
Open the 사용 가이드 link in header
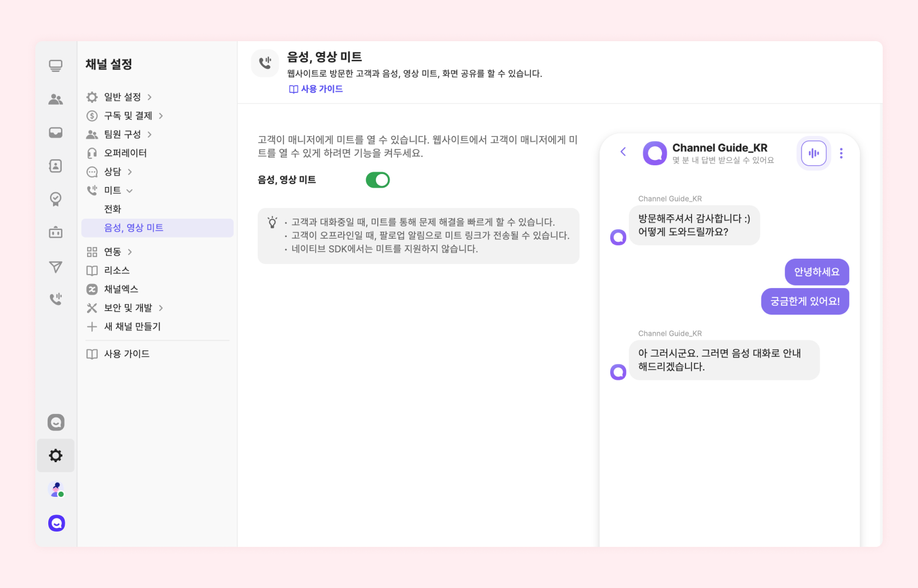click(x=316, y=89)
